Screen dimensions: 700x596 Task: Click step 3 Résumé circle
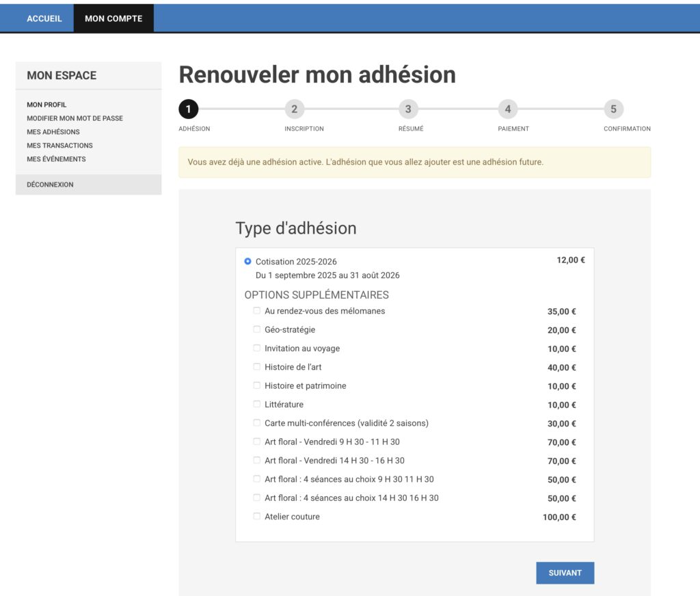click(x=408, y=109)
